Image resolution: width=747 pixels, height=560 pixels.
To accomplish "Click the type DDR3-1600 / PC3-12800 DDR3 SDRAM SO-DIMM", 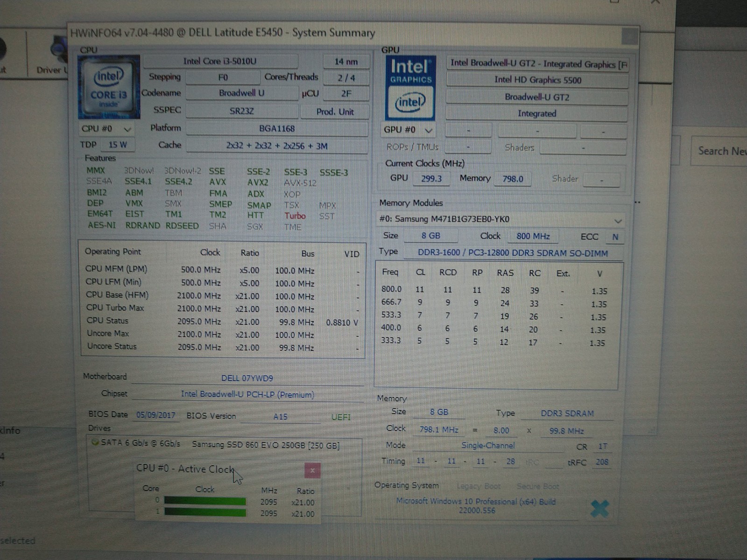I will 513,253.
